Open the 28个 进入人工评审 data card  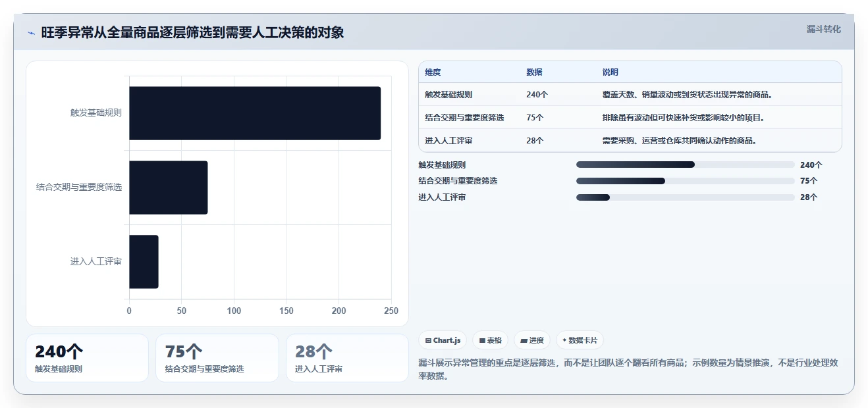[347, 358]
